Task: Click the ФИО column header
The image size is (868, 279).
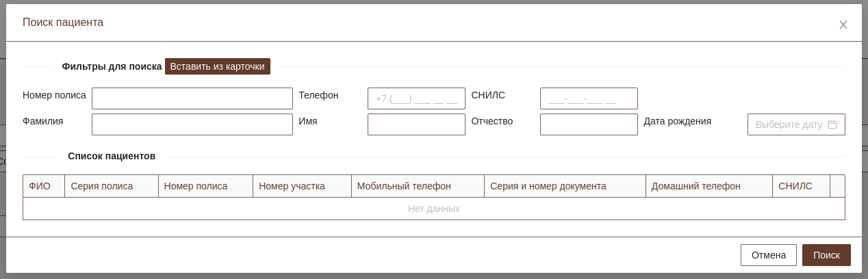Action: pos(40,186)
